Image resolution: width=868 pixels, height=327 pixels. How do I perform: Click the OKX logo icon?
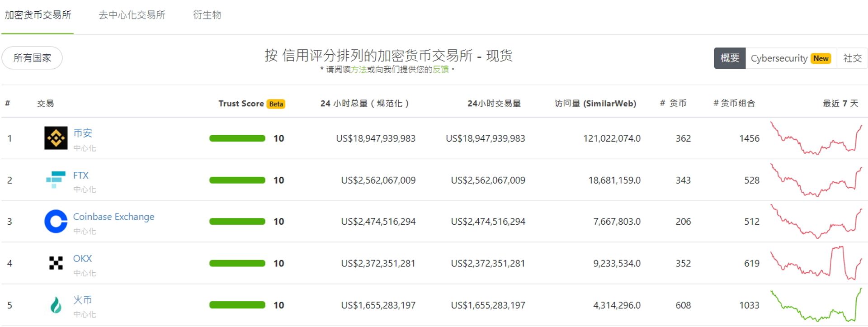click(56, 263)
